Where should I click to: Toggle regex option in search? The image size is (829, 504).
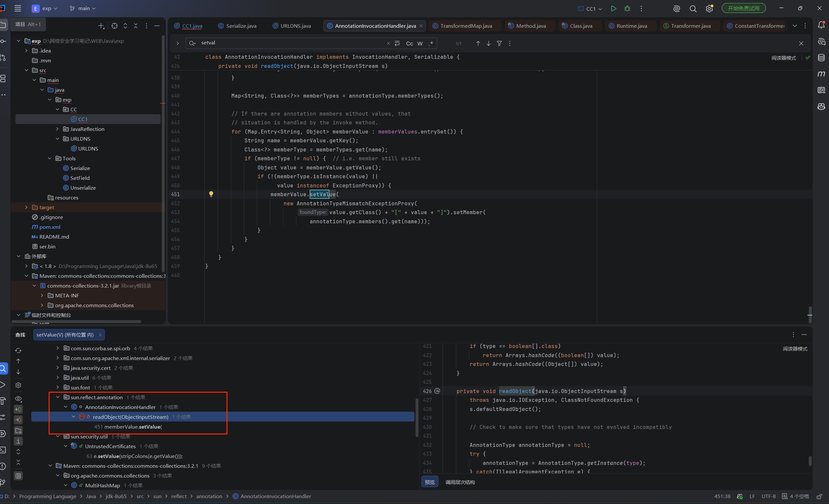pos(431,43)
